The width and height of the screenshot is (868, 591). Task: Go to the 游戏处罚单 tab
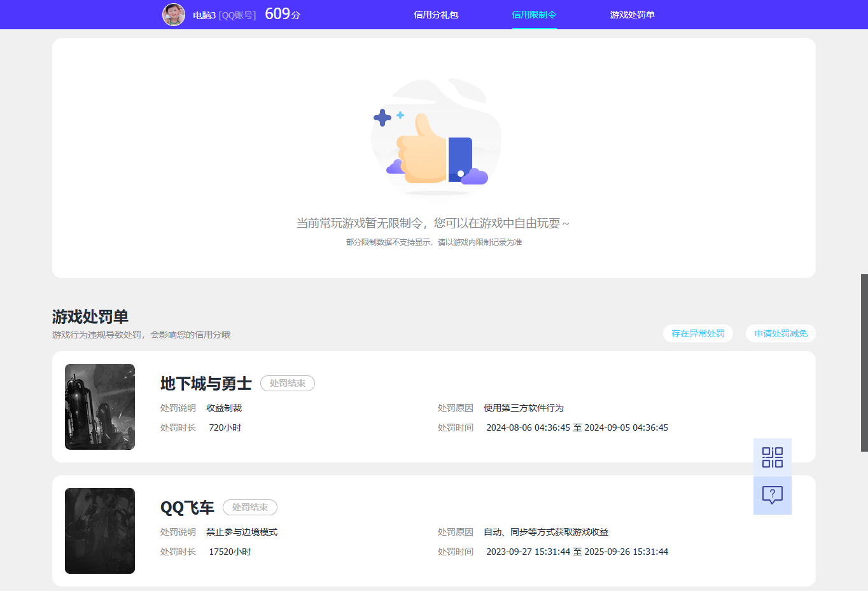coord(632,15)
